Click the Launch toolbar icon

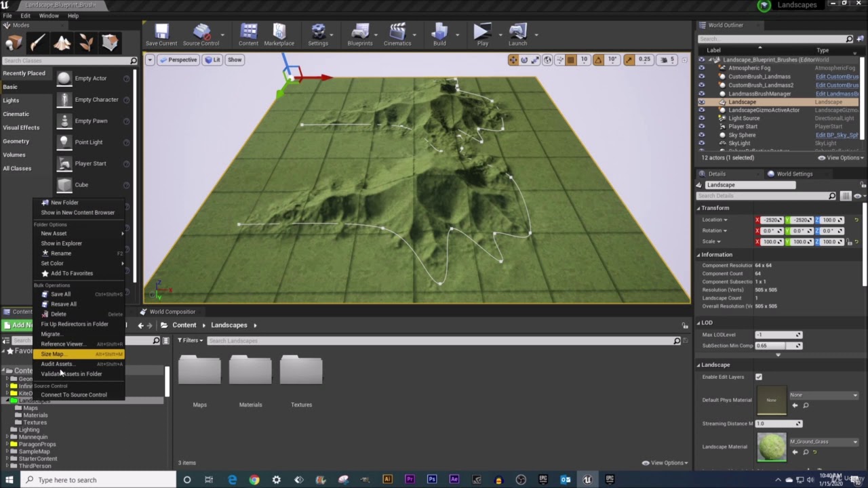517,31
